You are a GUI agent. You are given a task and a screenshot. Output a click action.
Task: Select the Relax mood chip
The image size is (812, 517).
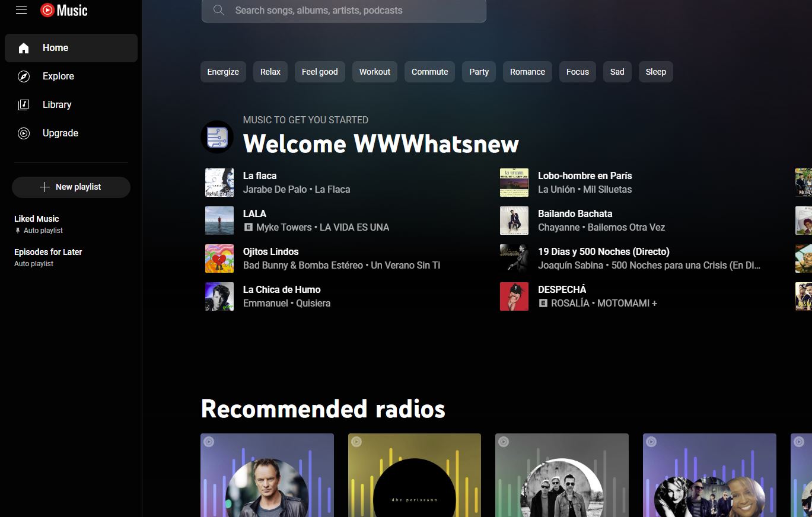[x=270, y=72]
